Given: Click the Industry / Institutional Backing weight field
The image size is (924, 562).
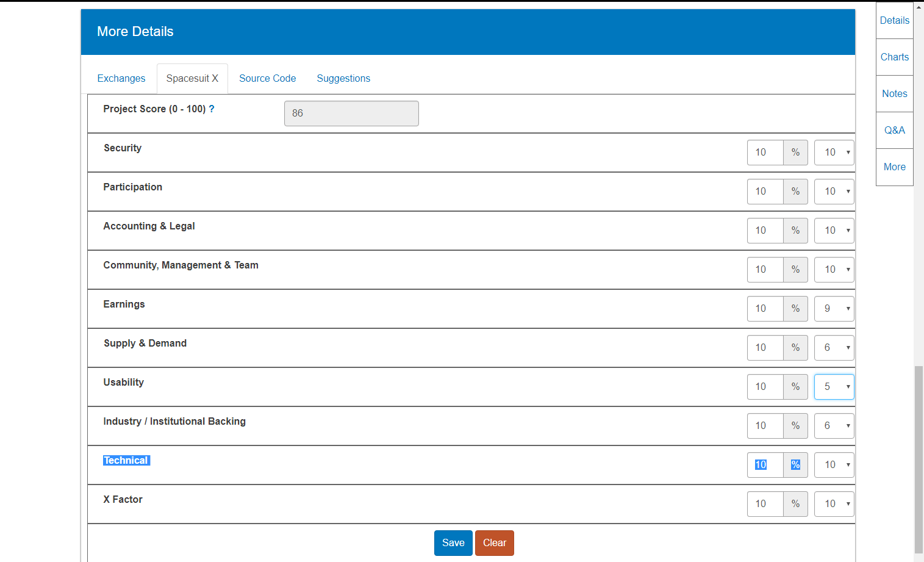Looking at the screenshot, I should pos(765,426).
